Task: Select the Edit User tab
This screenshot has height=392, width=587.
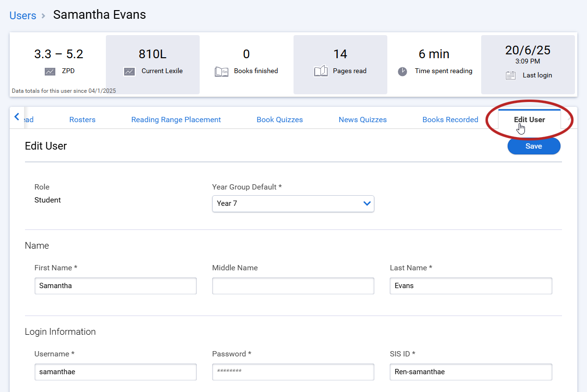Action: pyautogui.click(x=529, y=120)
